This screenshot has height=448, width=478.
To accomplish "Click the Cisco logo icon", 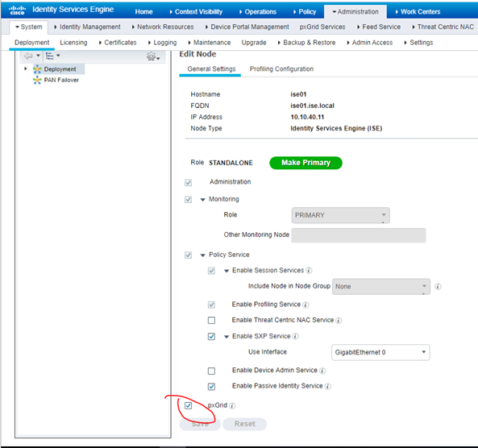I will (x=17, y=10).
